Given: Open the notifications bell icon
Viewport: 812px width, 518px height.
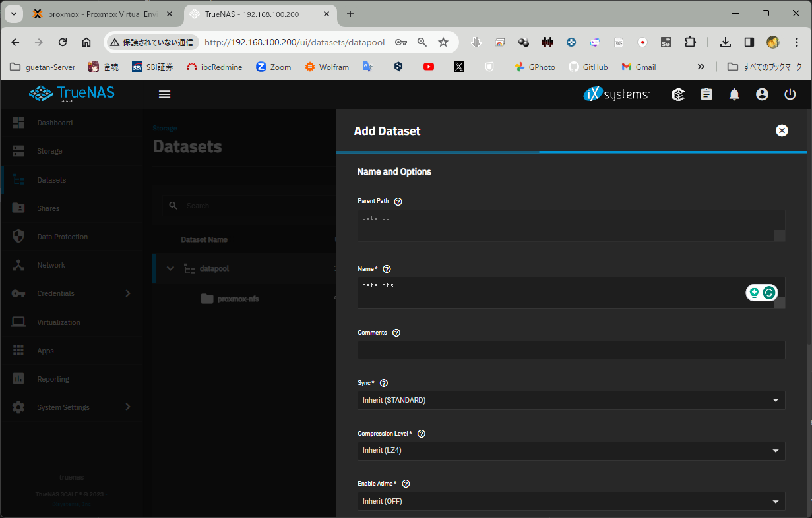Looking at the screenshot, I should (734, 94).
